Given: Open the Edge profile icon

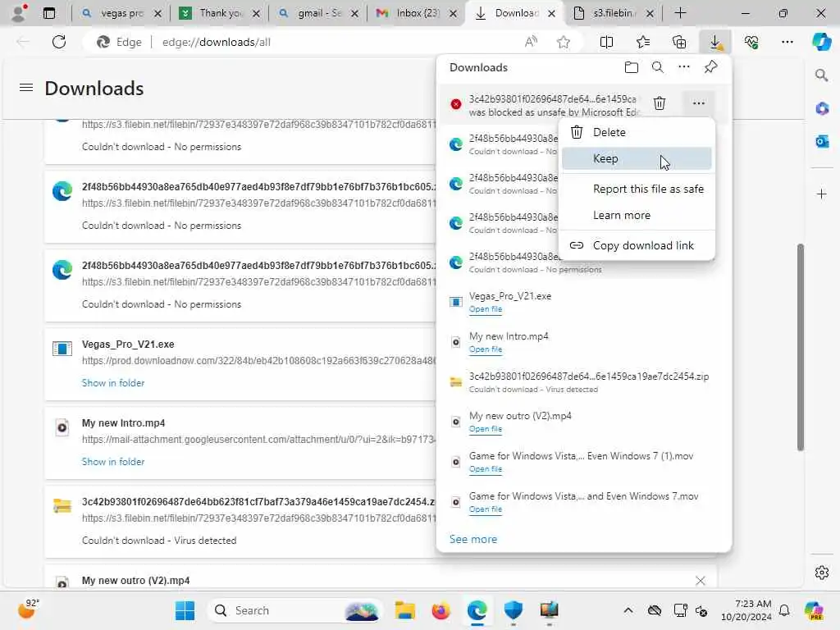Looking at the screenshot, I should pos(20,13).
